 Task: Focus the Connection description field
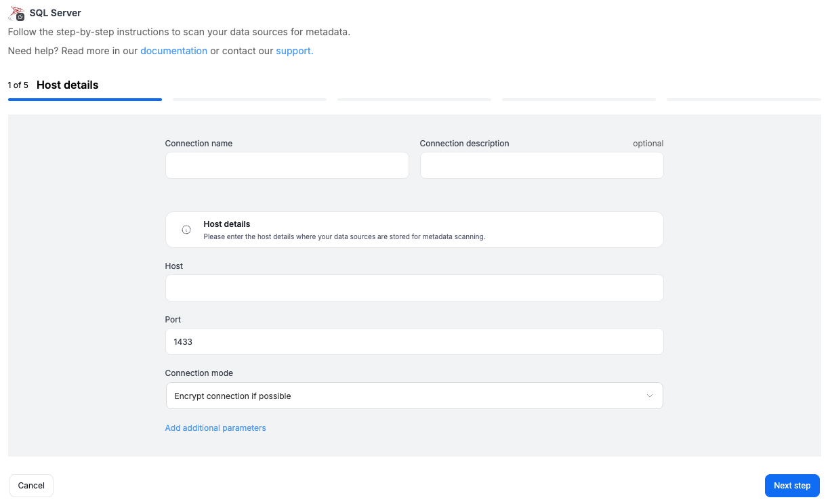[541, 165]
